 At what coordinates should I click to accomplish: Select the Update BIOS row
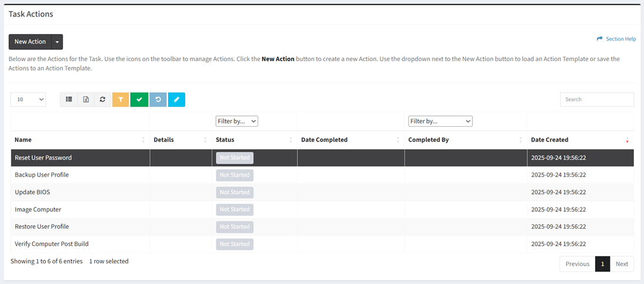click(x=32, y=192)
